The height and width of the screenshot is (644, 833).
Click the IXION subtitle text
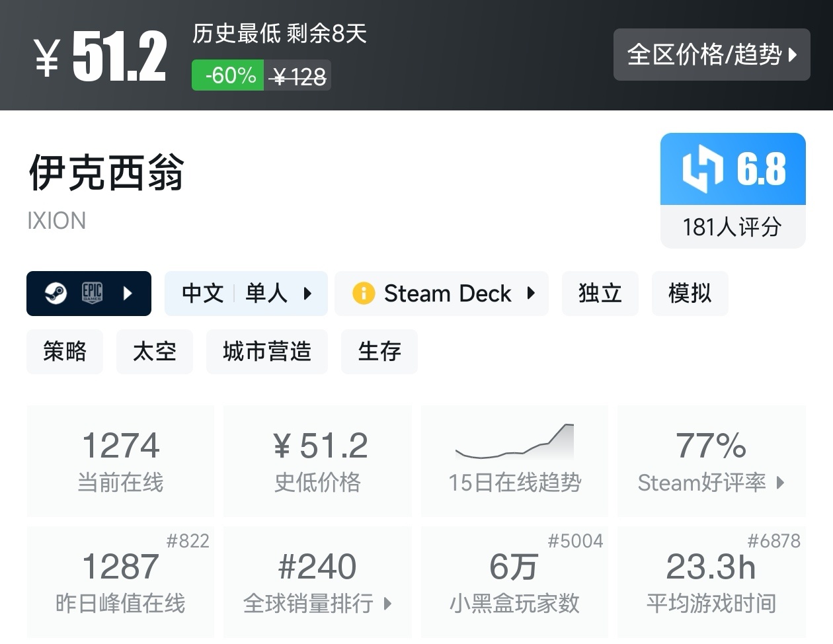pos(57,221)
